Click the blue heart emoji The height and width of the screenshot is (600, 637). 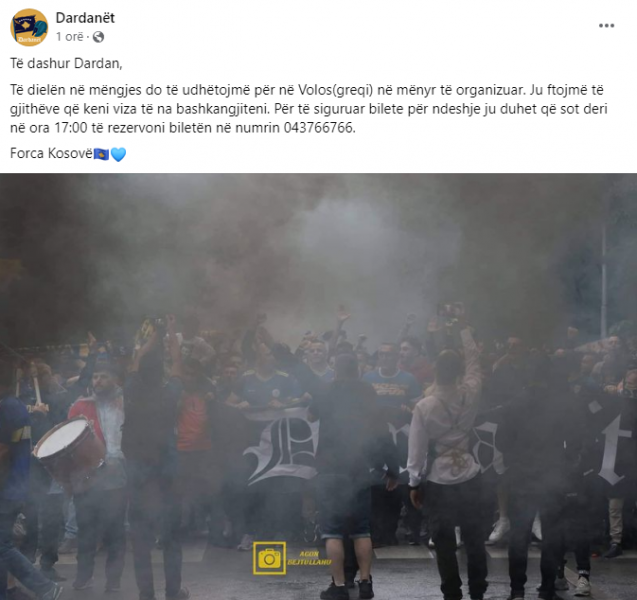(118, 154)
